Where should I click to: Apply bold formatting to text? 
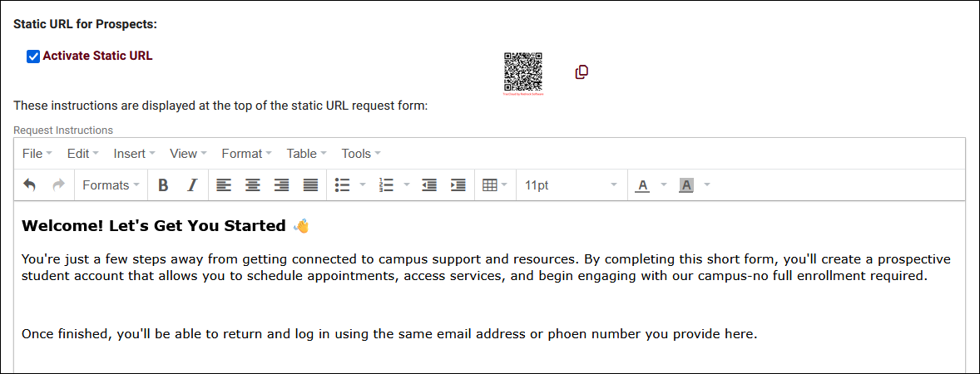[x=163, y=185]
